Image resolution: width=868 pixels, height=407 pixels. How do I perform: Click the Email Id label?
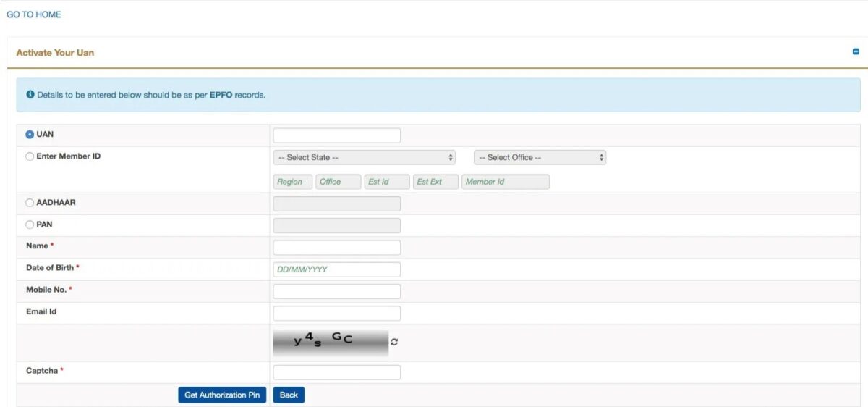click(x=41, y=311)
